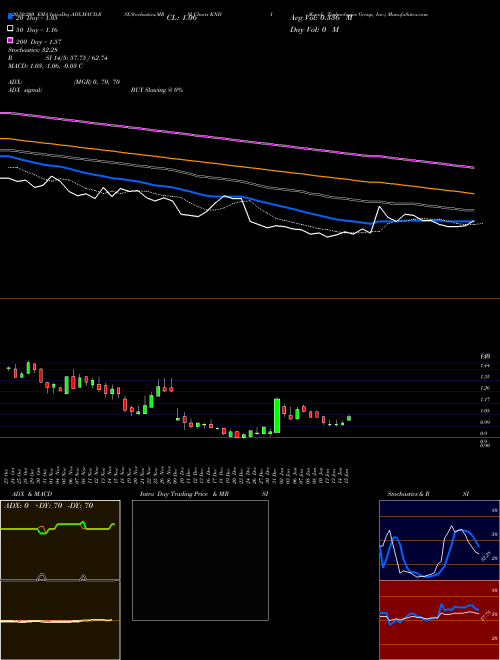Click the orange moving average line

(x=236, y=166)
